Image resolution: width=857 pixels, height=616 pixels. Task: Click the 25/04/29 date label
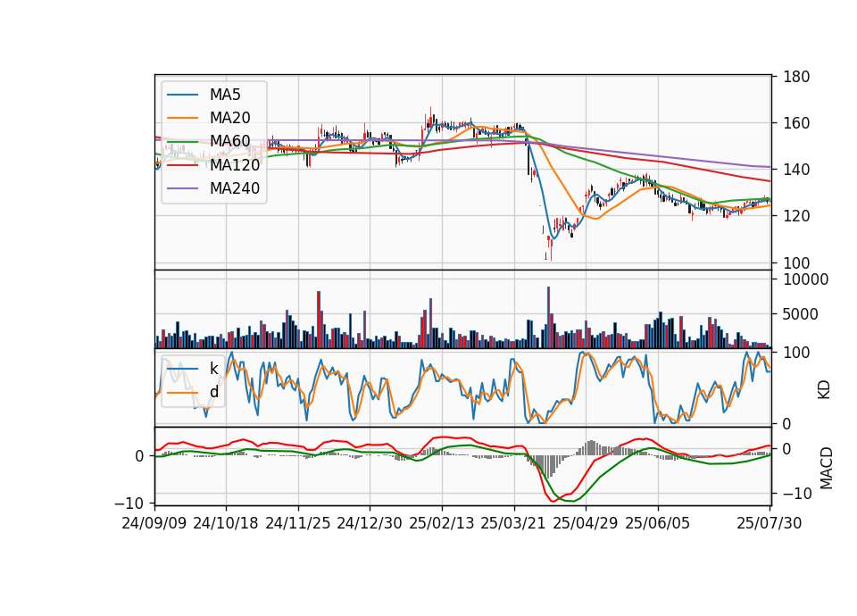click(x=586, y=523)
